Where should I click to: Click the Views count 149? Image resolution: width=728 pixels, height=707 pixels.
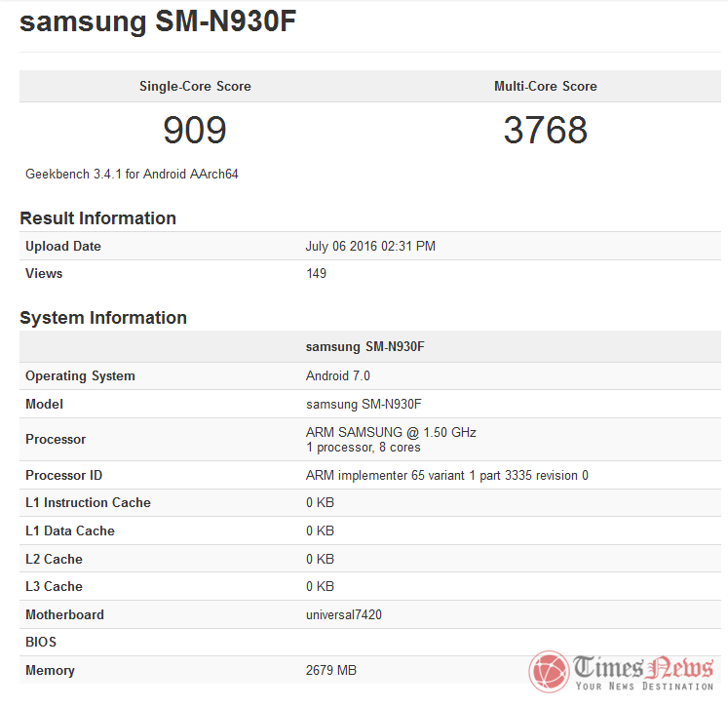[x=316, y=274]
